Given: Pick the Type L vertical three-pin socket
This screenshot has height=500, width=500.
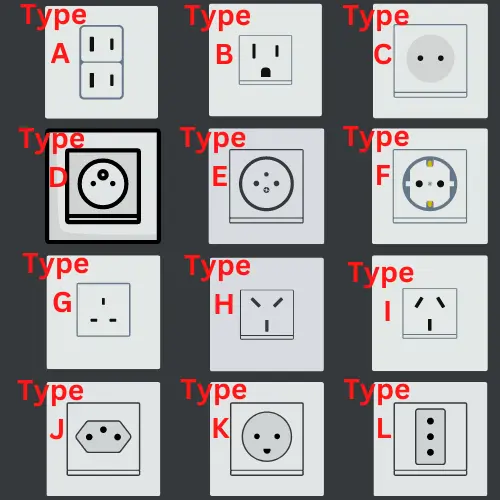Looking at the screenshot, I should (430, 439).
